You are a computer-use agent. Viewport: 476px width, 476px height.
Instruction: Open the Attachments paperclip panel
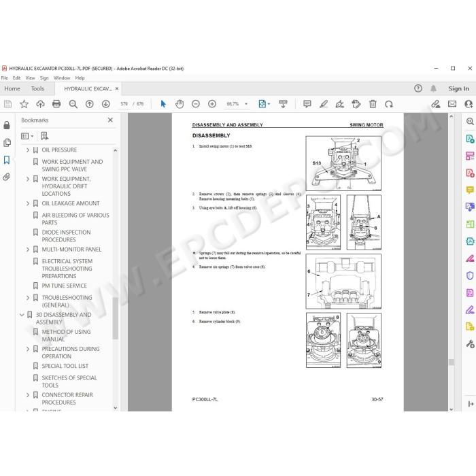click(x=7, y=177)
